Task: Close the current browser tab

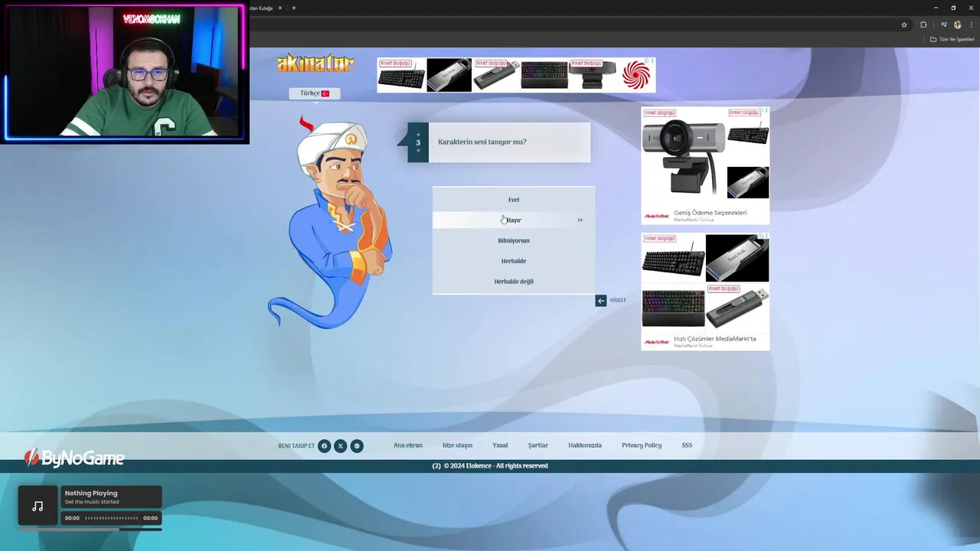Action: [280, 8]
